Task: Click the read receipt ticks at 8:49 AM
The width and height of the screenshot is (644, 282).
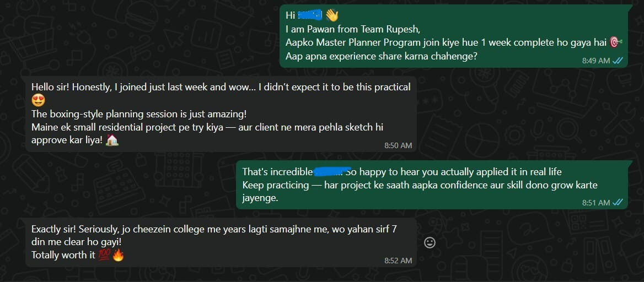Action: pyautogui.click(x=618, y=61)
